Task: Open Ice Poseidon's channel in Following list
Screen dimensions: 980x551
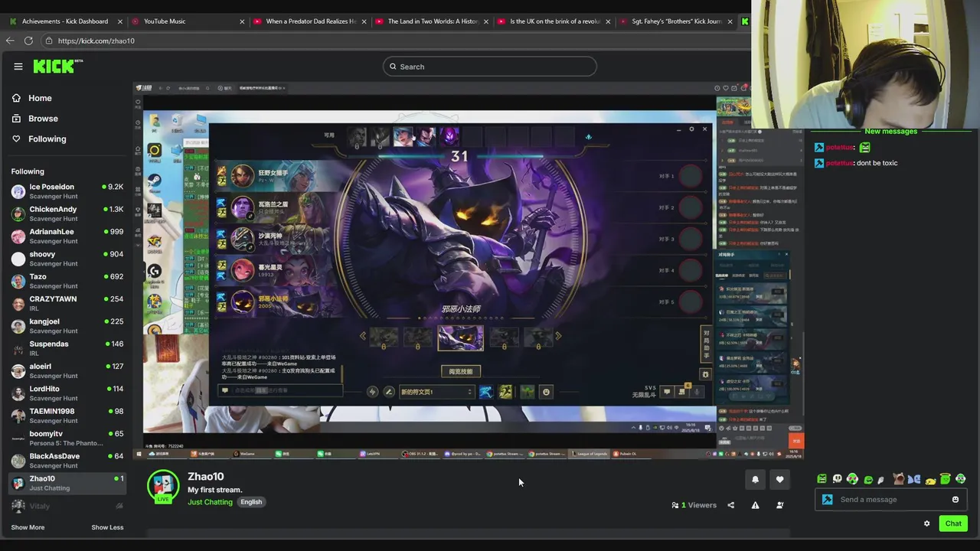Action: coord(67,191)
